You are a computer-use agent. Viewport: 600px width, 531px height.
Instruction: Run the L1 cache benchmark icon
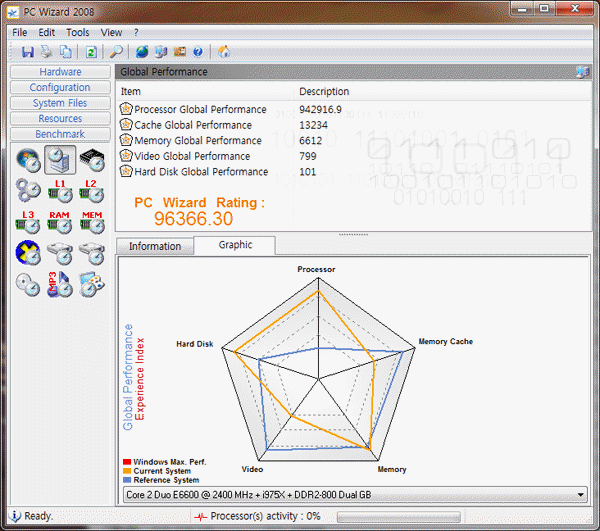click(x=60, y=191)
